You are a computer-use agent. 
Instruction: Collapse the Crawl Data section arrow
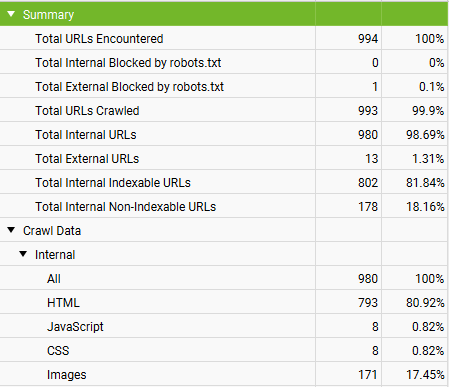pos(11,230)
